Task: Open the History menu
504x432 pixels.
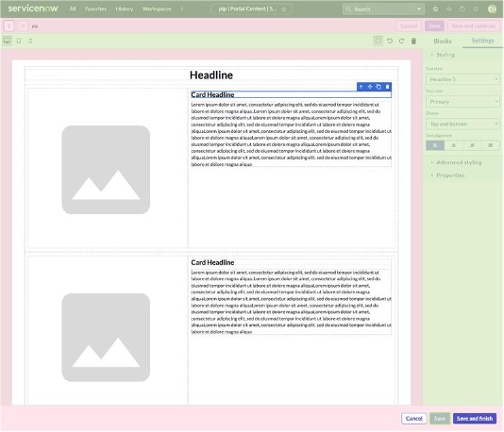Action: tap(124, 9)
